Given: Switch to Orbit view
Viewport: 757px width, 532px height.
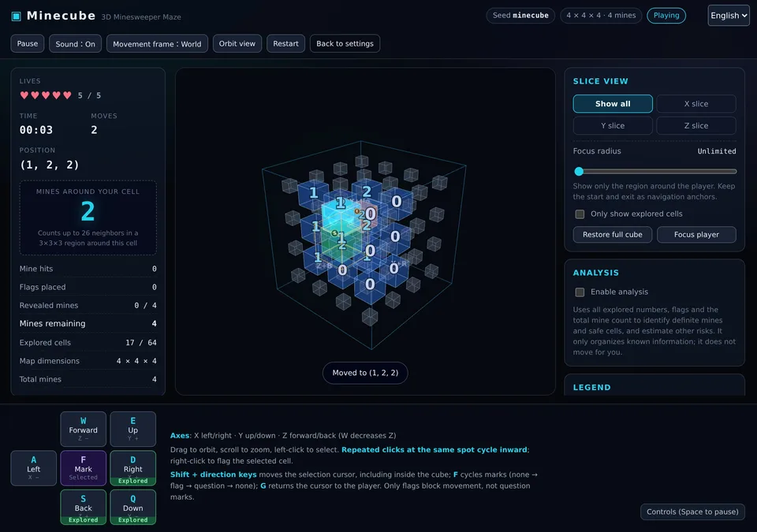Looking at the screenshot, I should point(237,43).
